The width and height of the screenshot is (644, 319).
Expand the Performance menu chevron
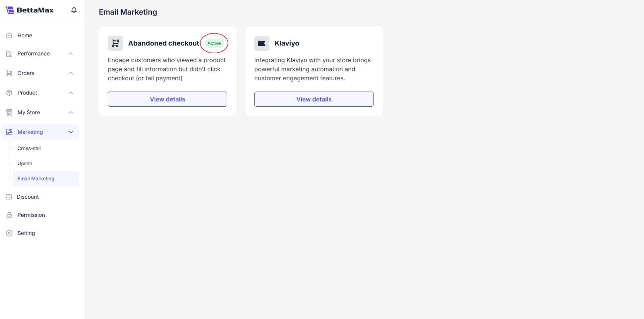pos(71,54)
